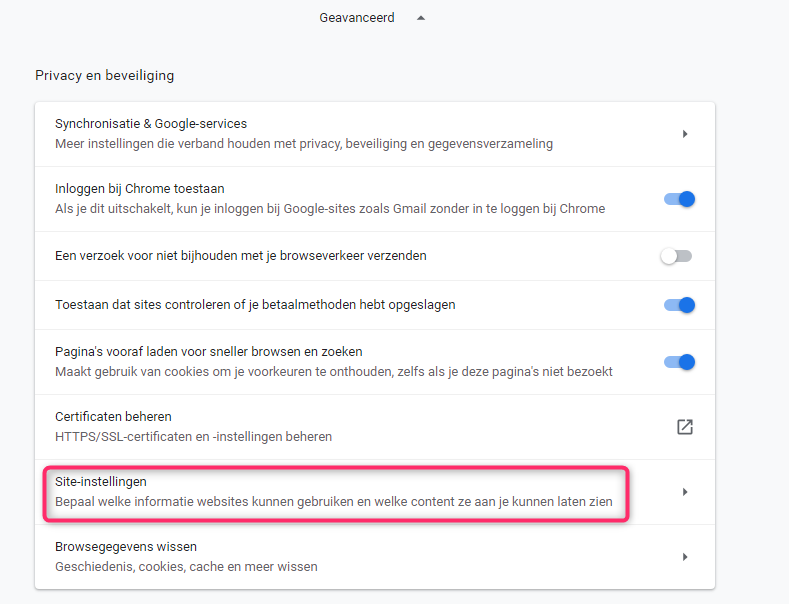The height and width of the screenshot is (604, 789).
Task: Disable betaalmethoden controleren toggle
Action: (x=679, y=305)
